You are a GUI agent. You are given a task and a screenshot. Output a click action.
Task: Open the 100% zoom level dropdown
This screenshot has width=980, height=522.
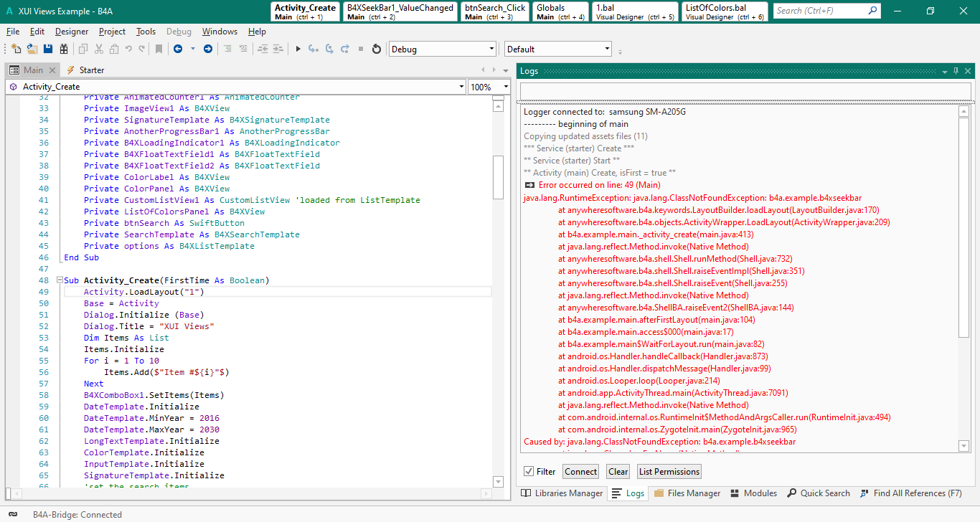tap(505, 87)
